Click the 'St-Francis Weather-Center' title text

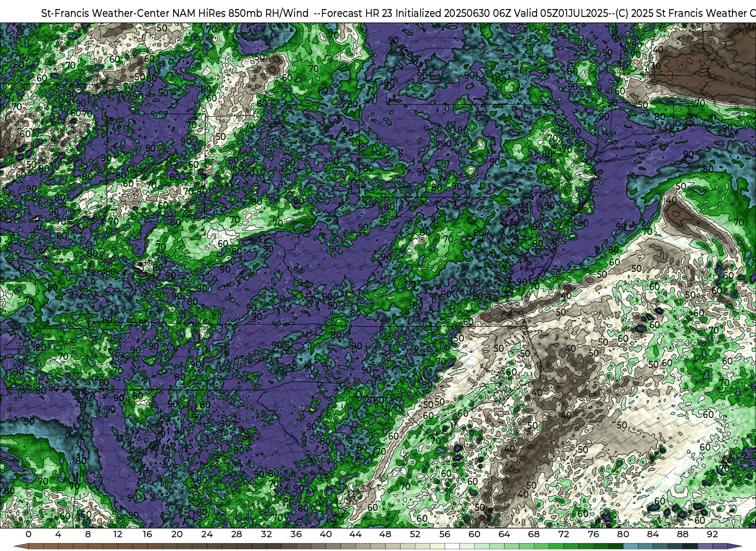pos(106,13)
